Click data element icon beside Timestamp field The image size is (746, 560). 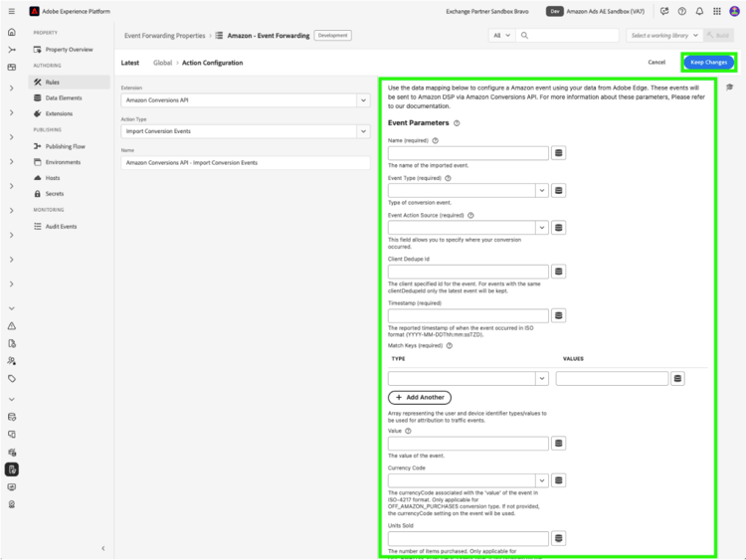point(559,315)
